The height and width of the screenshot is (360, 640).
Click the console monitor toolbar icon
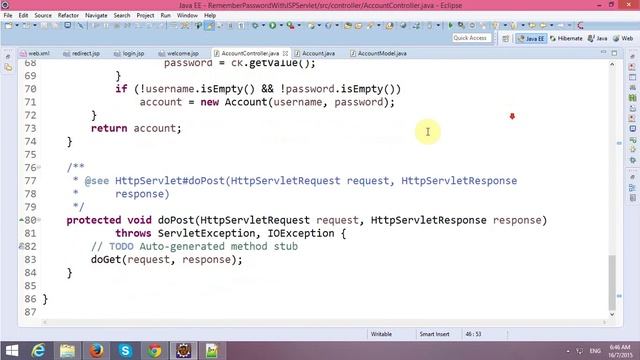click(x=67, y=26)
